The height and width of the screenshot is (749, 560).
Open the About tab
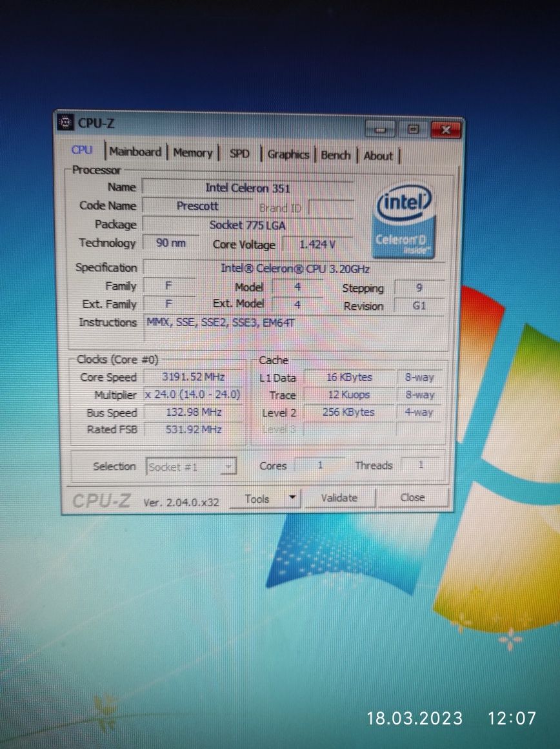[378, 156]
